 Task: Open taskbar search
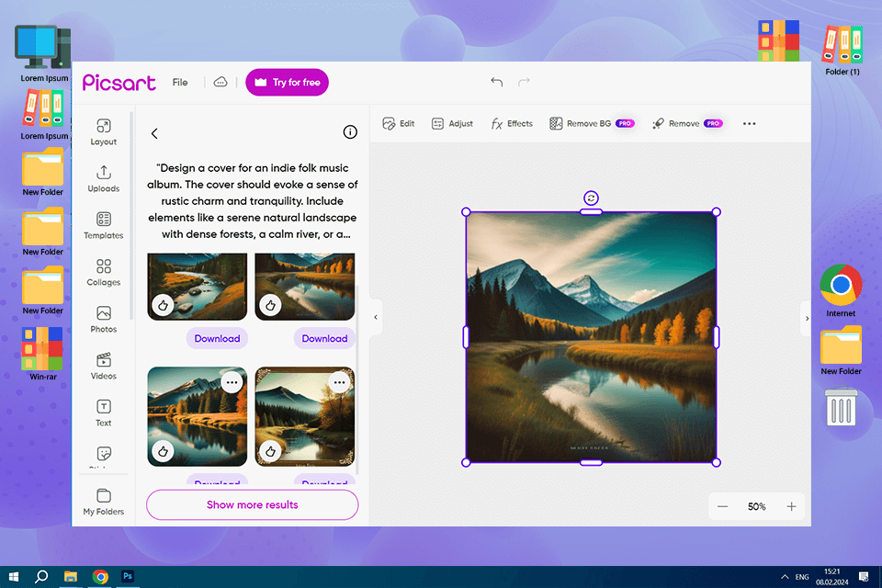pos(41,577)
